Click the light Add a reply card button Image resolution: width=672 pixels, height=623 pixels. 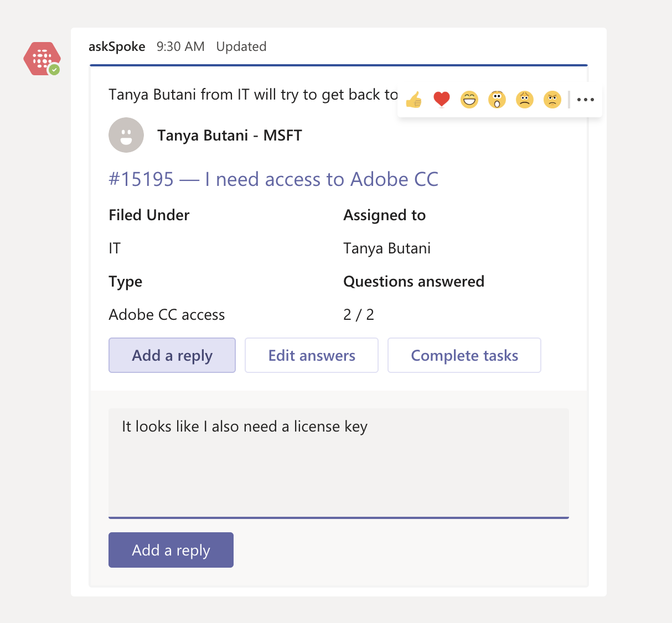coord(172,355)
